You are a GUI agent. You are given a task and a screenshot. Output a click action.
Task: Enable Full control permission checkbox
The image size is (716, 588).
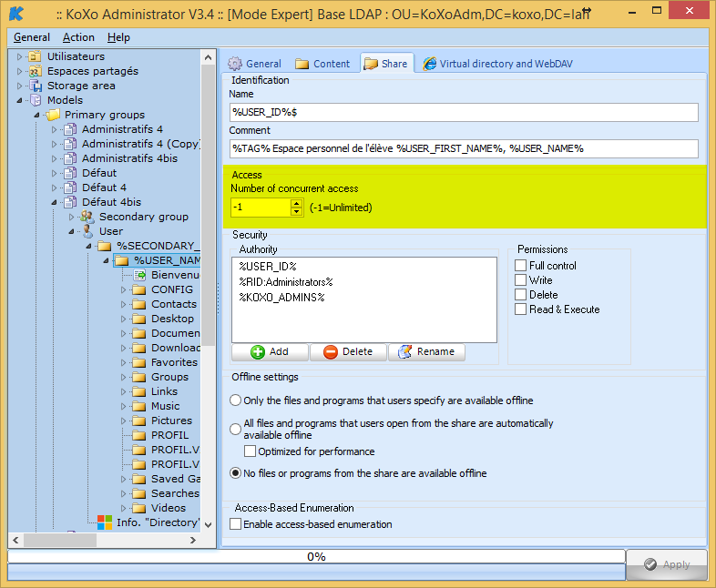(x=520, y=266)
